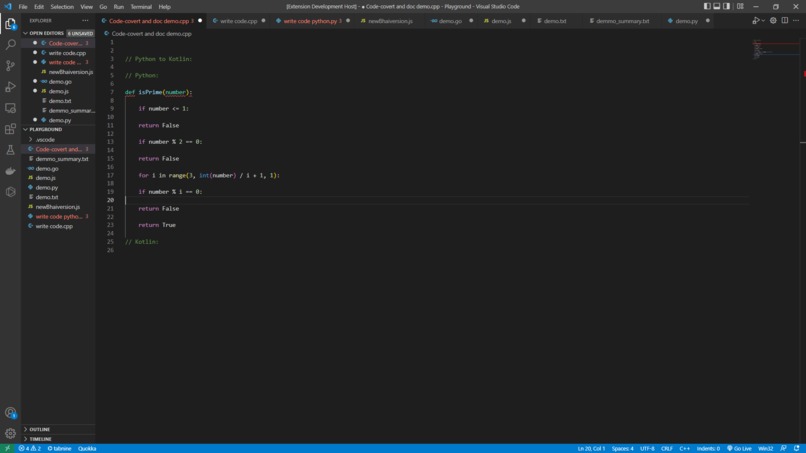The width and height of the screenshot is (806, 453).
Task: Open the Run and Debug view
Action: 10,87
